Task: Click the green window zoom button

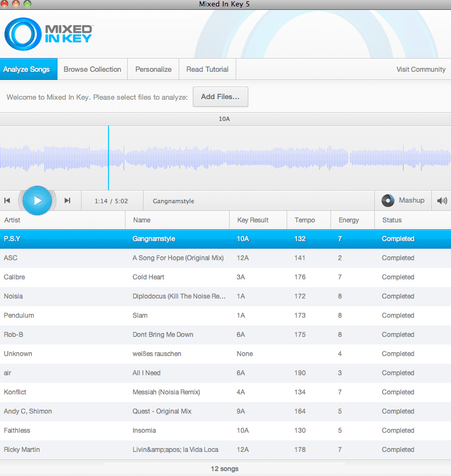Action: [x=27, y=4]
